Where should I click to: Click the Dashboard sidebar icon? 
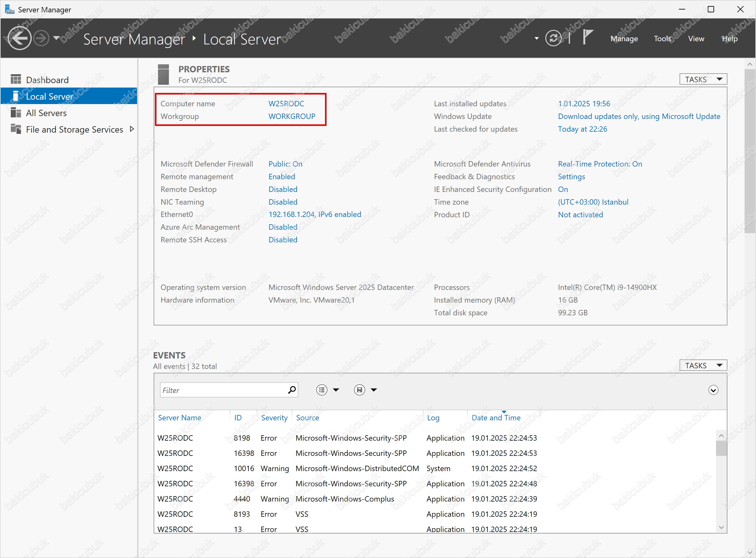[x=16, y=79]
